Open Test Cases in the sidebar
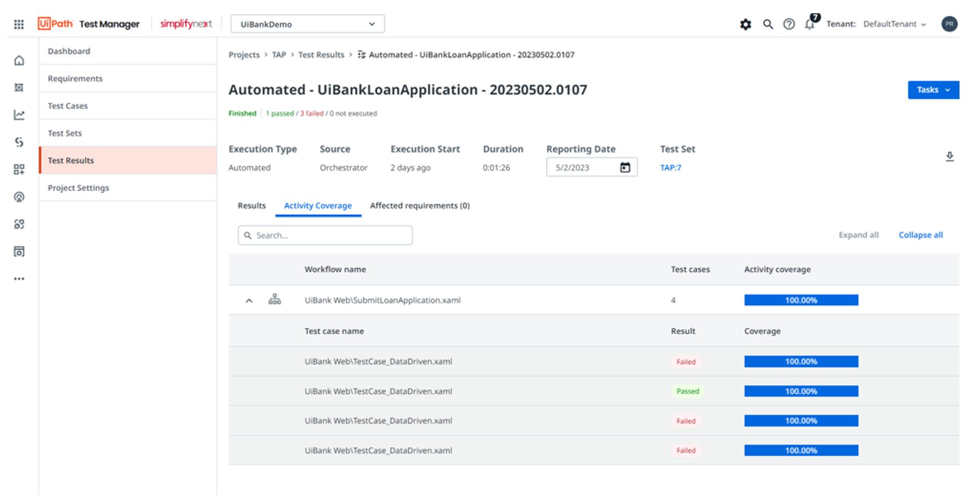 [x=128, y=106]
